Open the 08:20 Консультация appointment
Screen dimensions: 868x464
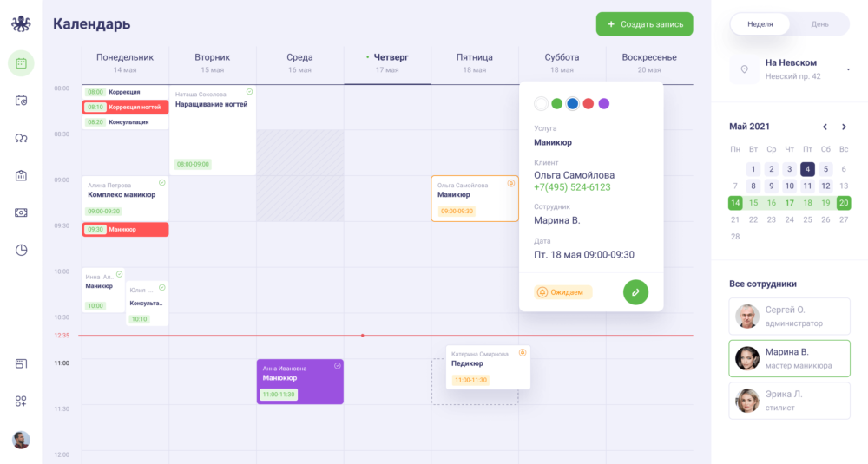coord(125,122)
